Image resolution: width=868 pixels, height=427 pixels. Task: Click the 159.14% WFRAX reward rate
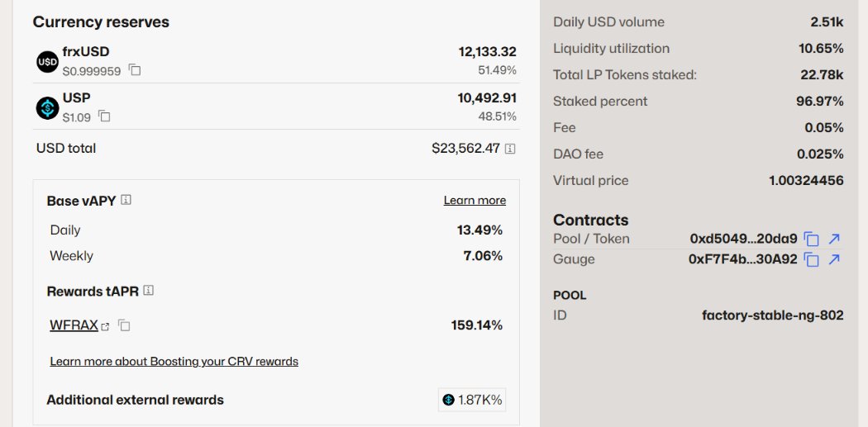[477, 325]
